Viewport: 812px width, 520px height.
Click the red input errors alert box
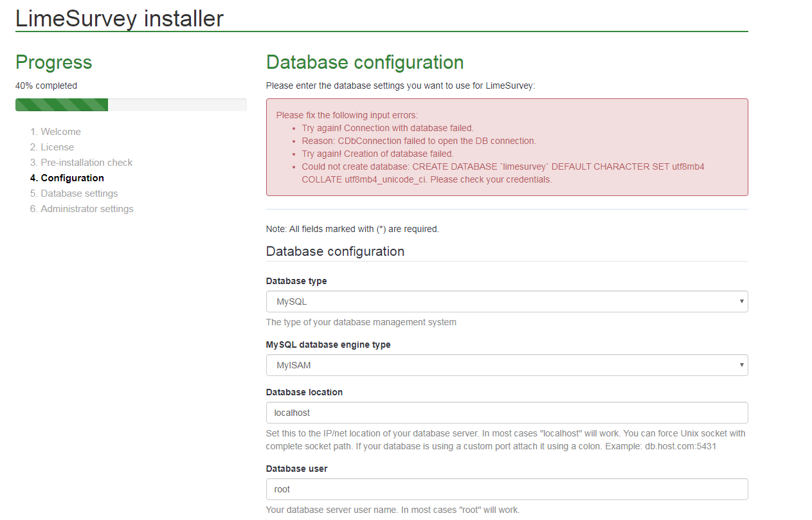coord(507,147)
